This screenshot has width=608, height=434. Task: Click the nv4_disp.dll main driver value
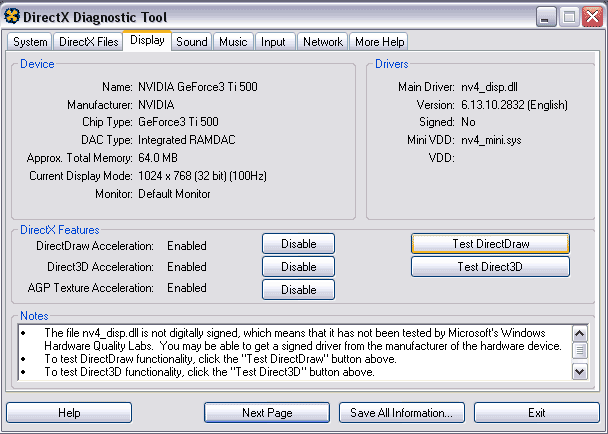[x=489, y=87]
